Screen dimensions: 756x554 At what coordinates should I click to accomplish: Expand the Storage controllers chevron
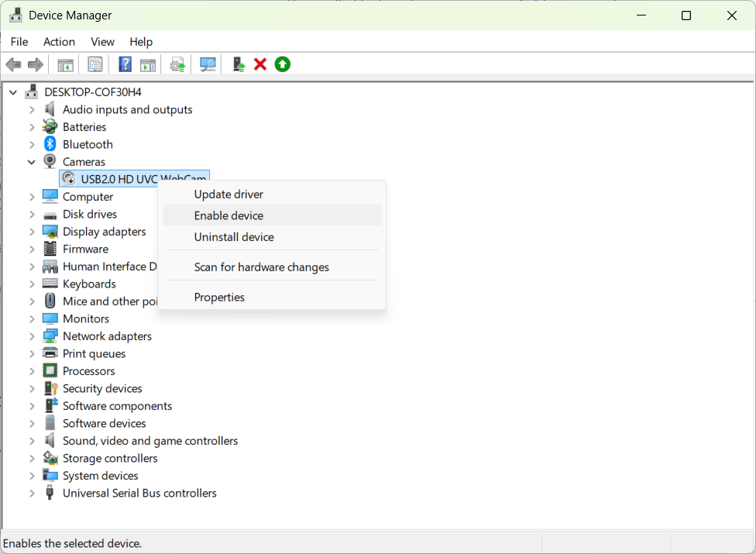[x=32, y=458]
